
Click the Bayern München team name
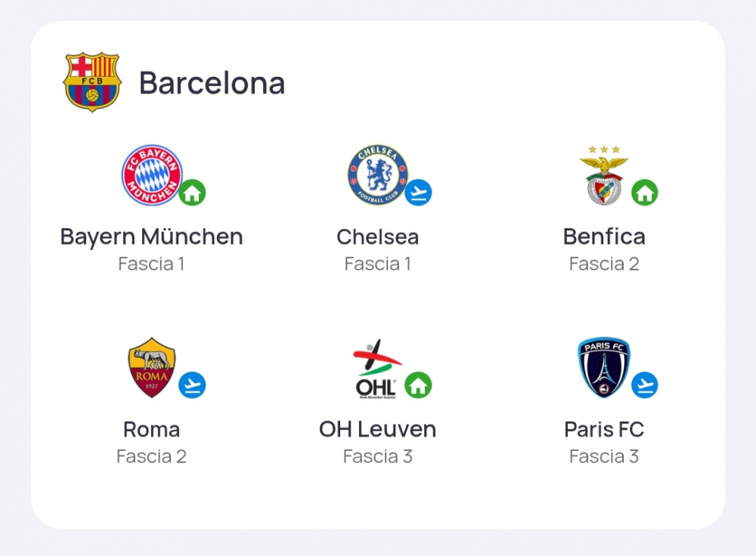coord(151,237)
